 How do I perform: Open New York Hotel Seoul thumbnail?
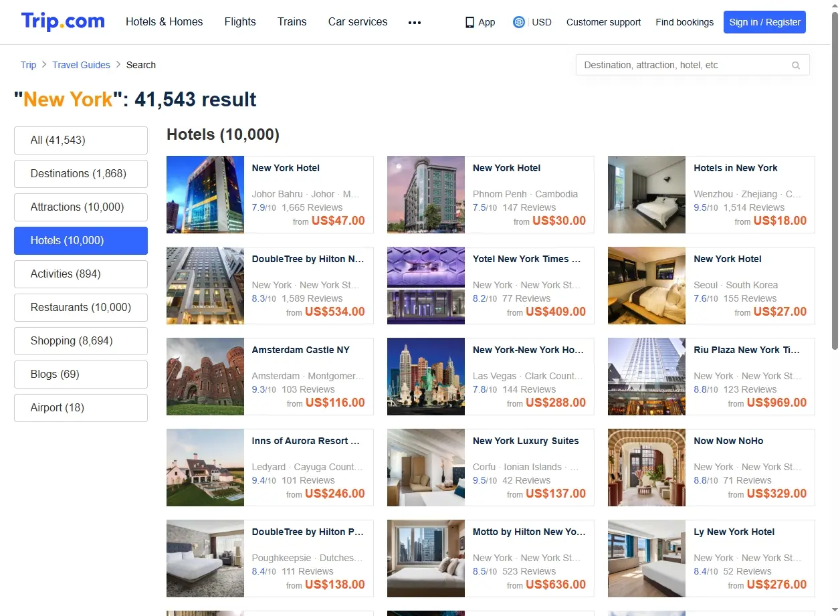[647, 286]
